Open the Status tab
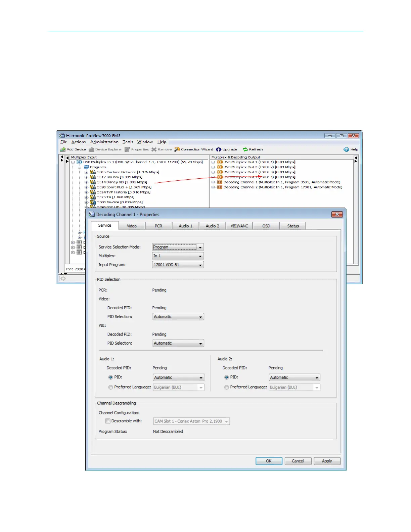 (x=293, y=226)
